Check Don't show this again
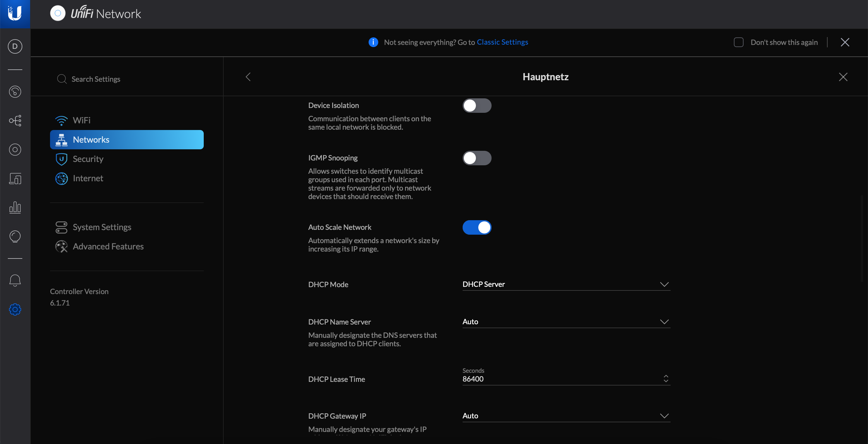868x444 pixels. click(x=738, y=42)
